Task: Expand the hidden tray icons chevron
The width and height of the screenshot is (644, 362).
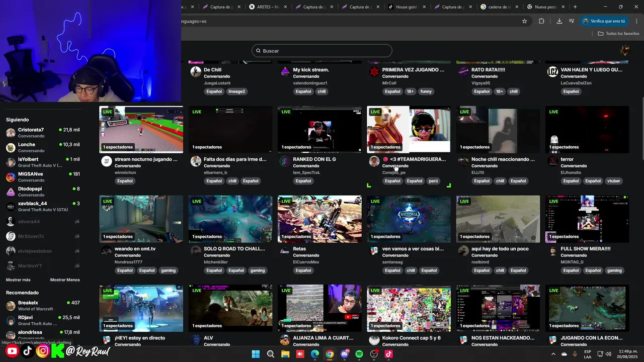Action: coord(553,354)
